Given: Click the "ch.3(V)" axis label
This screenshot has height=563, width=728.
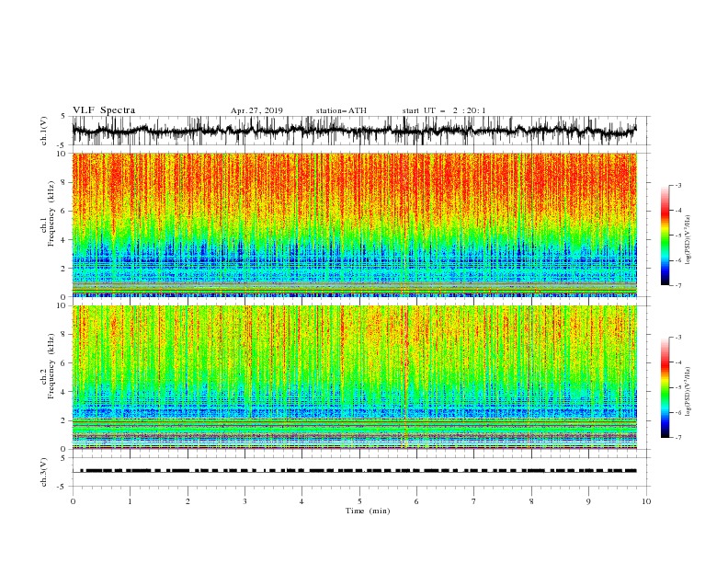Looking at the screenshot, I should pyautogui.click(x=44, y=472).
